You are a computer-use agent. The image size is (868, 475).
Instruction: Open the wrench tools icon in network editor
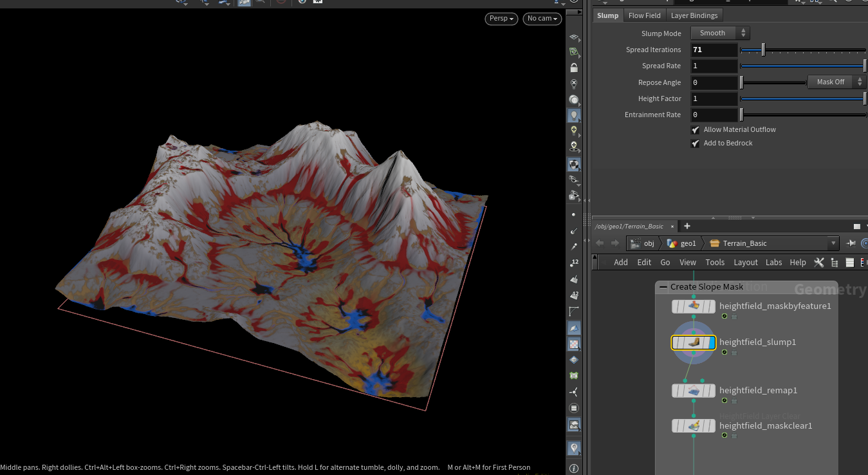click(x=819, y=263)
